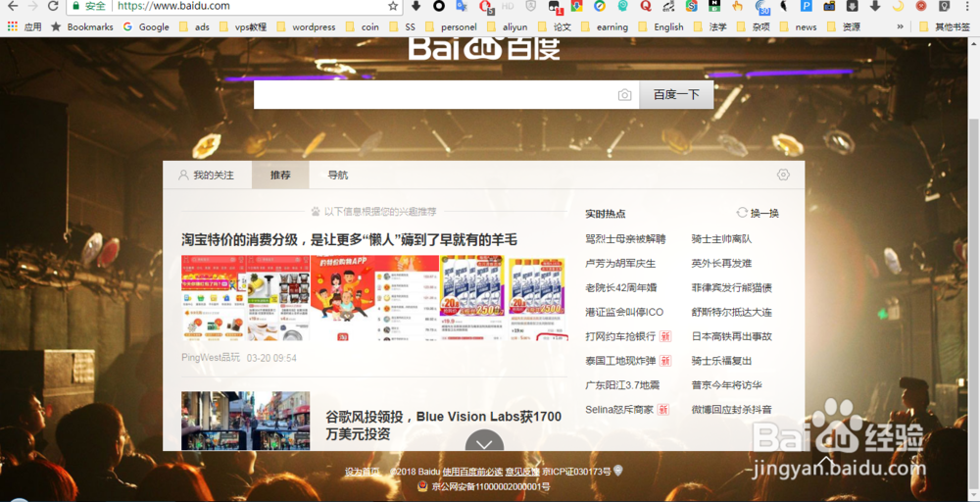The height and width of the screenshot is (502, 980).
Task: Switch to the 导航 tab
Action: tap(338, 176)
